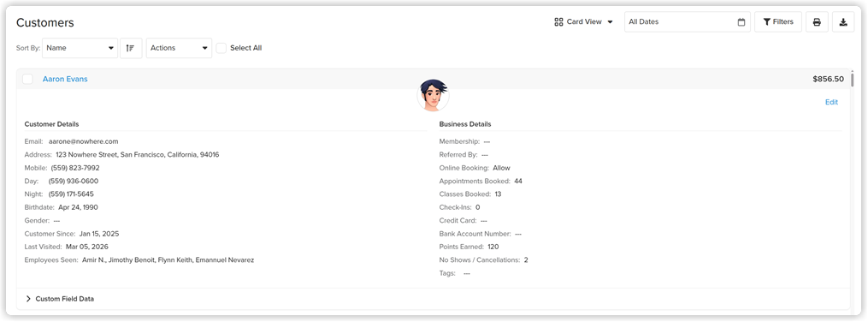Click Classes Booked value 13
868x322 pixels.
[x=499, y=194]
